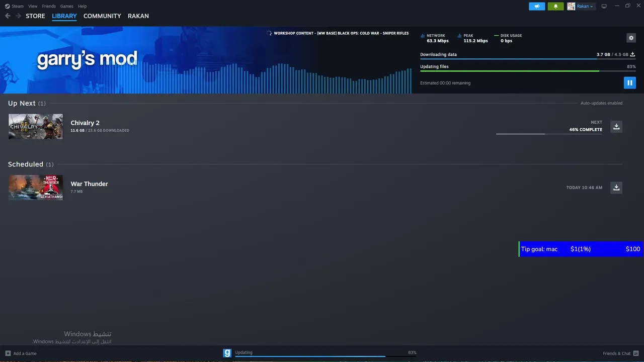The height and width of the screenshot is (362, 644).
Task: Go to the STORE tab
Action: (x=35, y=16)
